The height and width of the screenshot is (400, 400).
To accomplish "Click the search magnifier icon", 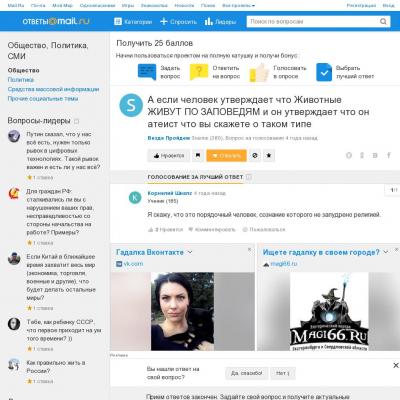I will (383, 22).
